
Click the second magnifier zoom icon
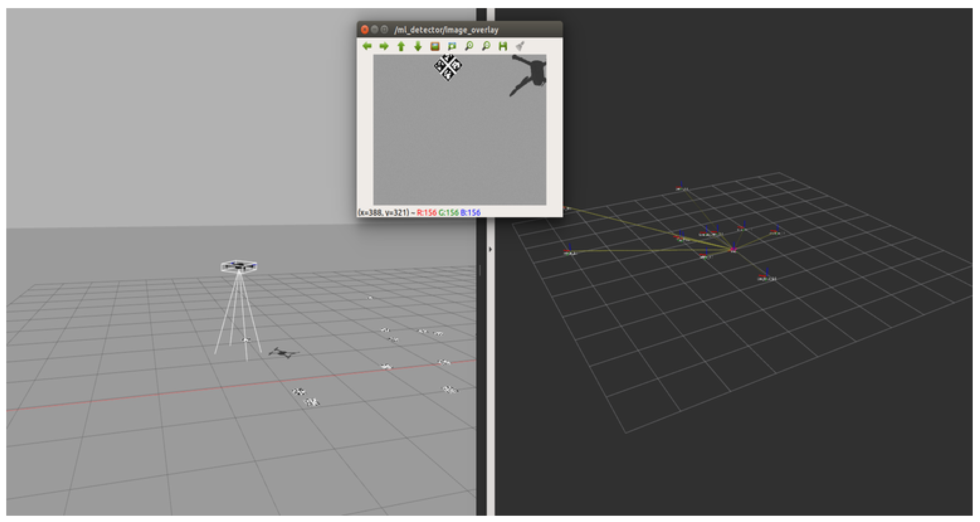pyautogui.click(x=486, y=46)
